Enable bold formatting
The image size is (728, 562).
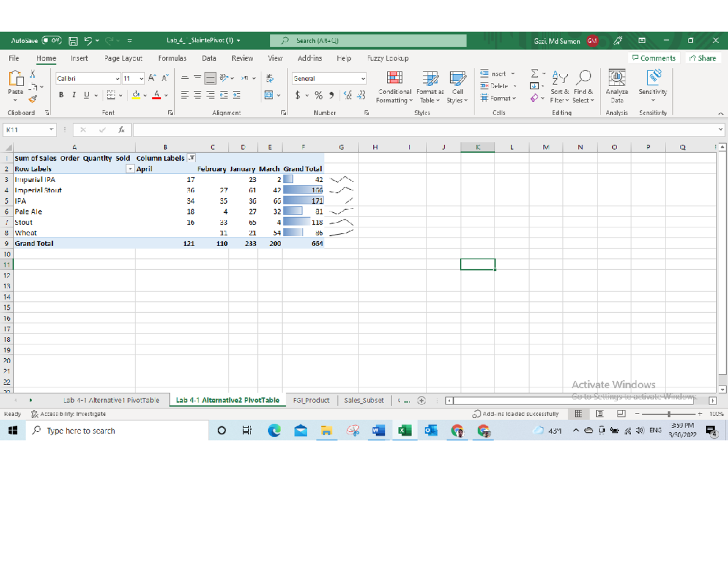click(x=60, y=96)
